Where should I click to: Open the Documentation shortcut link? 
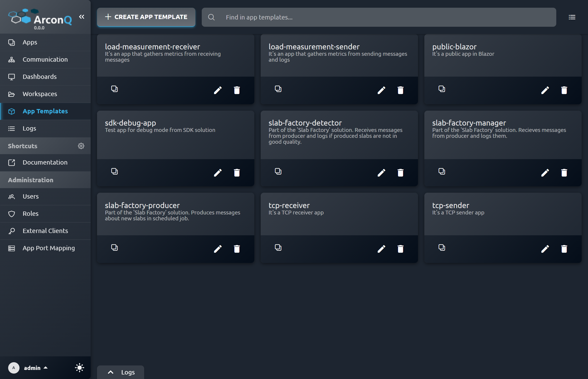[x=45, y=163]
